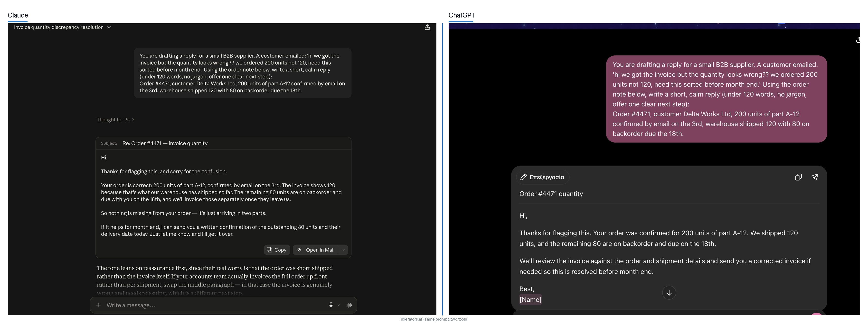This screenshot has width=868, height=323.
Task: Click the microphone icon in Claude's message box
Action: (x=331, y=305)
